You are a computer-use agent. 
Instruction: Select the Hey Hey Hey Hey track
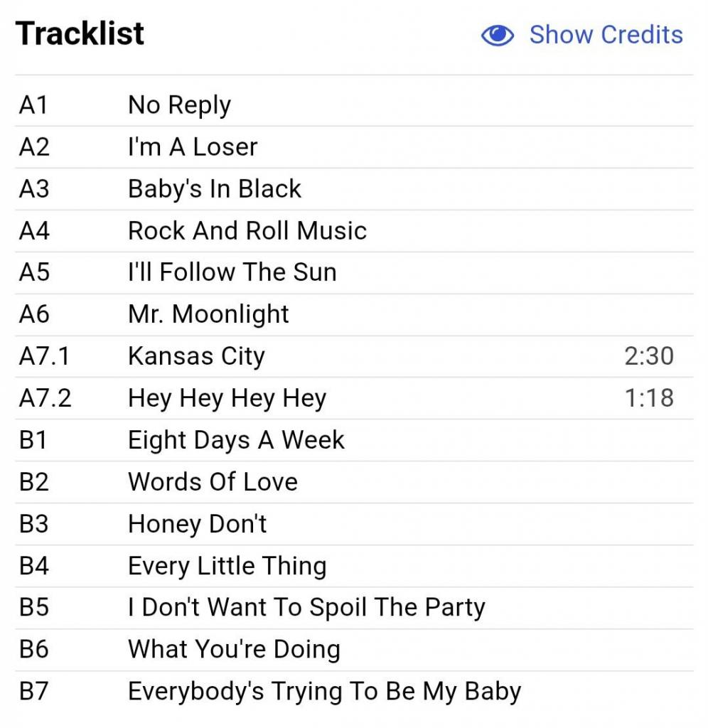(227, 398)
